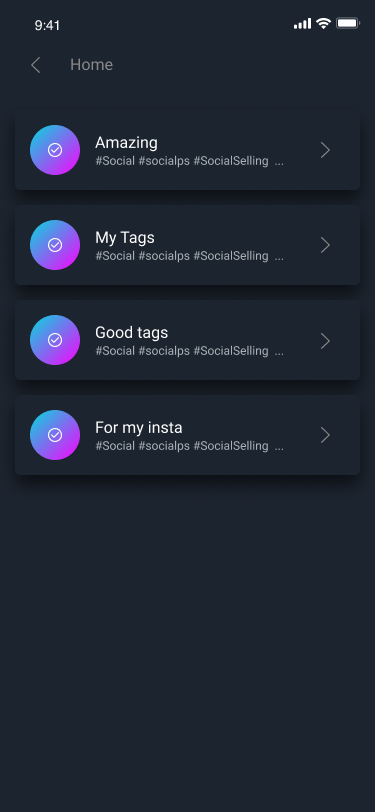Open the For my insta chevron arrow
The height and width of the screenshot is (812, 375).
pos(325,436)
